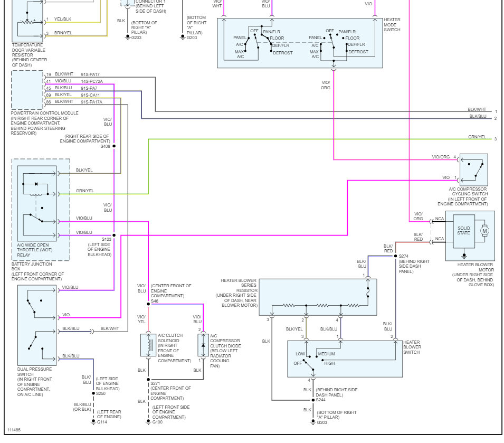Click the G114 ground label

coord(102,422)
